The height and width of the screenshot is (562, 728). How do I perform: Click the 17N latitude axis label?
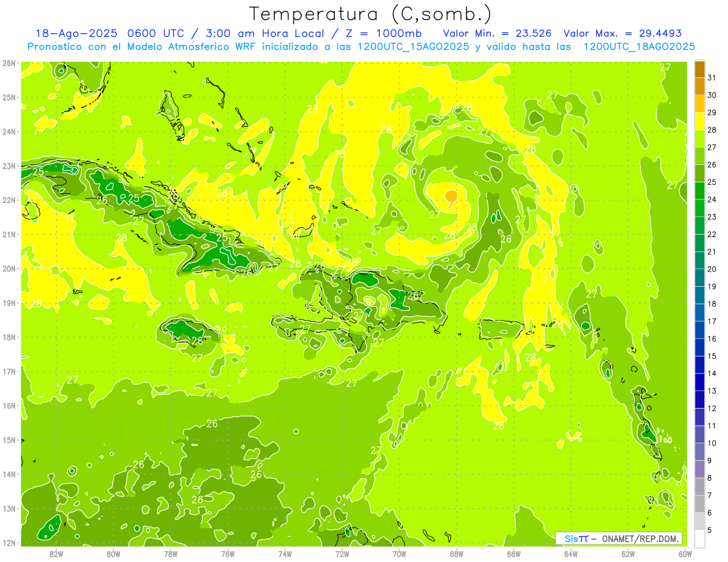pyautogui.click(x=9, y=371)
